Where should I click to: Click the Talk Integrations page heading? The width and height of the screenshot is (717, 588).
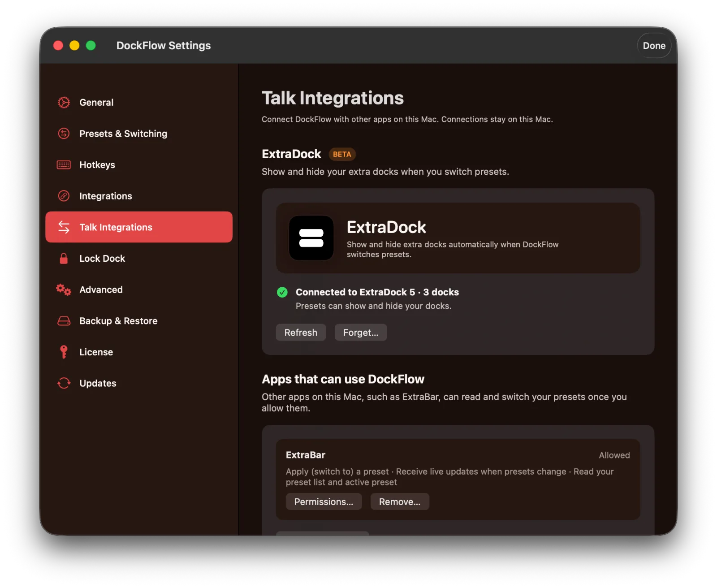(x=333, y=98)
